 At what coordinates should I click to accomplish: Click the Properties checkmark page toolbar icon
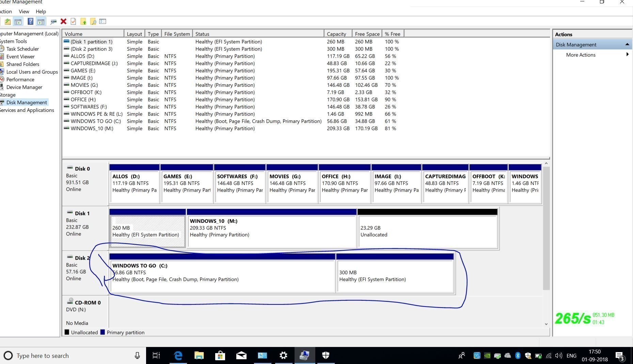point(73,22)
